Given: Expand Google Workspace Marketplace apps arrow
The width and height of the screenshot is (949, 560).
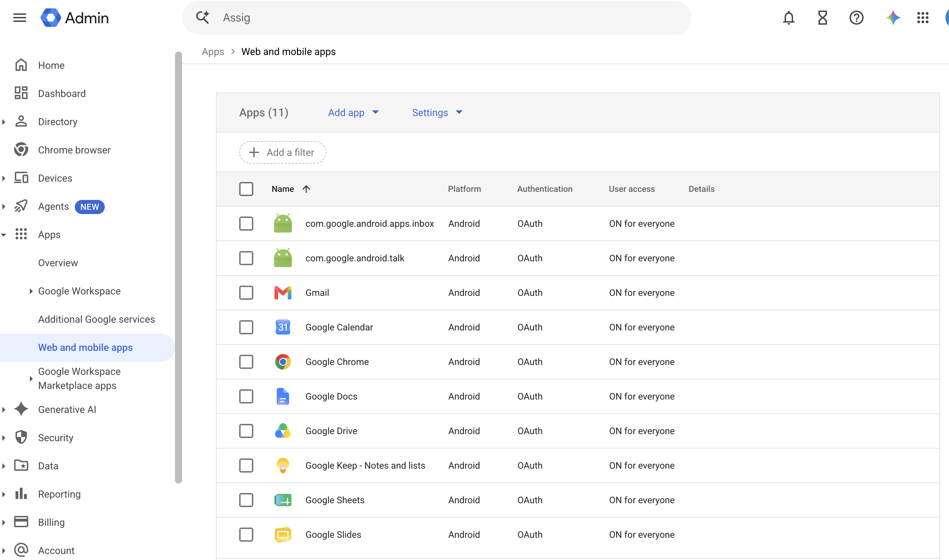Looking at the screenshot, I should pyautogui.click(x=31, y=378).
